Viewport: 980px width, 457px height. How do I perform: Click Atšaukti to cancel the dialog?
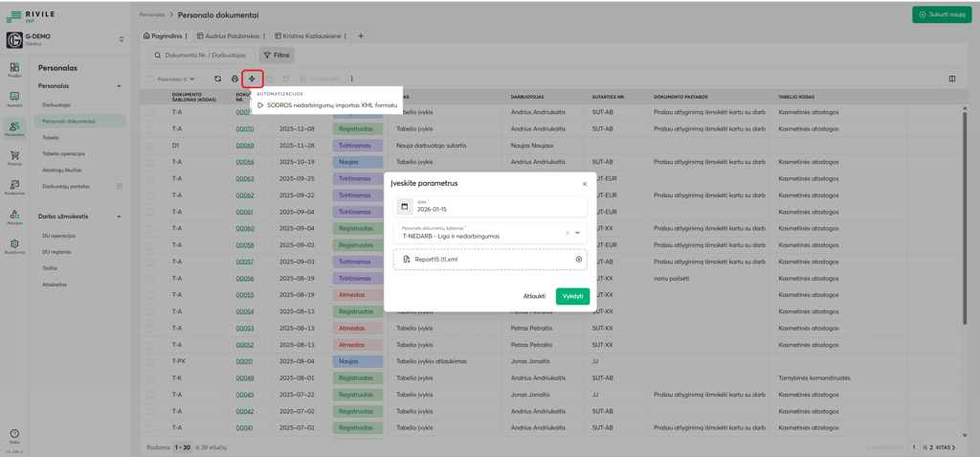pyautogui.click(x=534, y=296)
